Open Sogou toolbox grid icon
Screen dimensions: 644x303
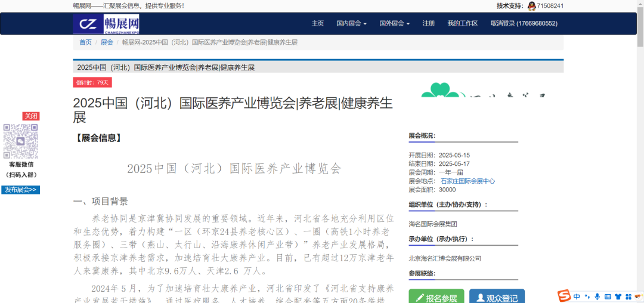coord(629,296)
